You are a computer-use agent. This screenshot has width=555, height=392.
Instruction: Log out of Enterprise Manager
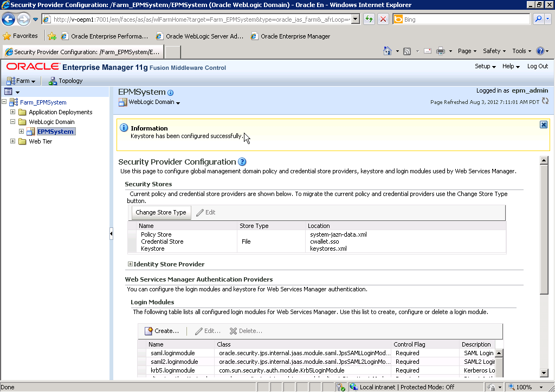pyautogui.click(x=537, y=66)
